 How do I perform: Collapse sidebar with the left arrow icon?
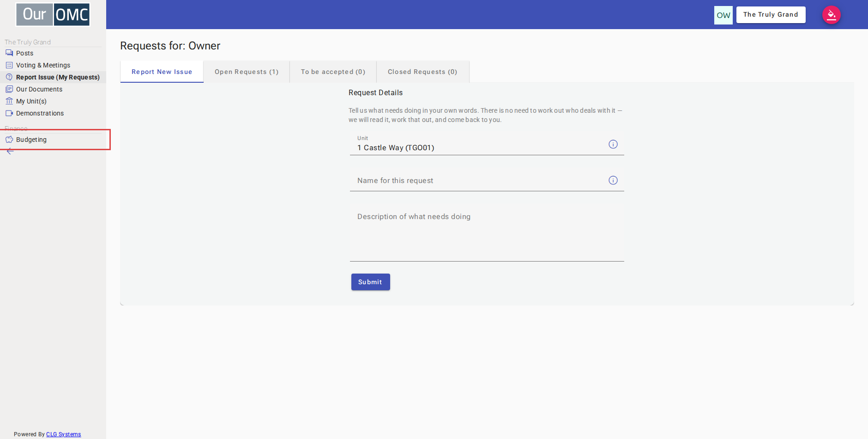click(x=10, y=151)
